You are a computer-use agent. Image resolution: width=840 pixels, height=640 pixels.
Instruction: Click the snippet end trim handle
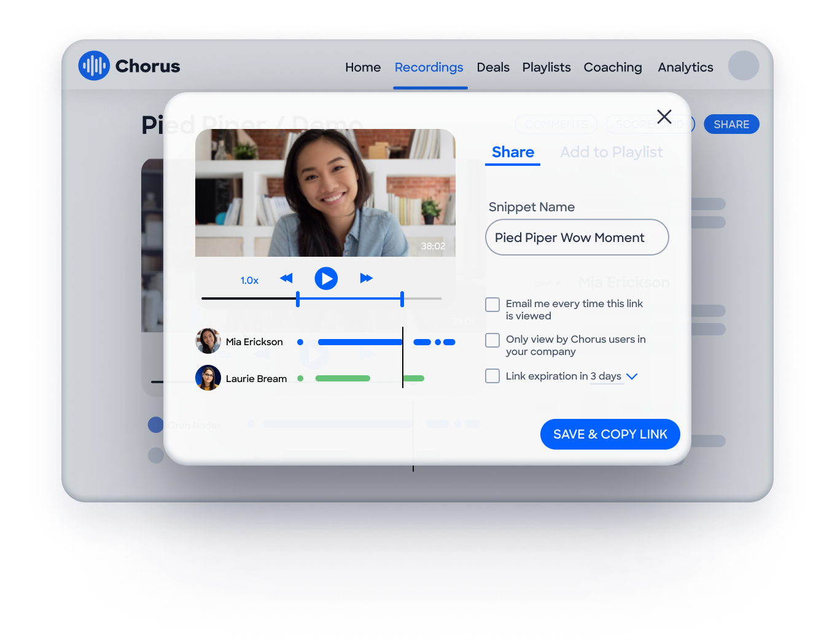click(x=402, y=299)
